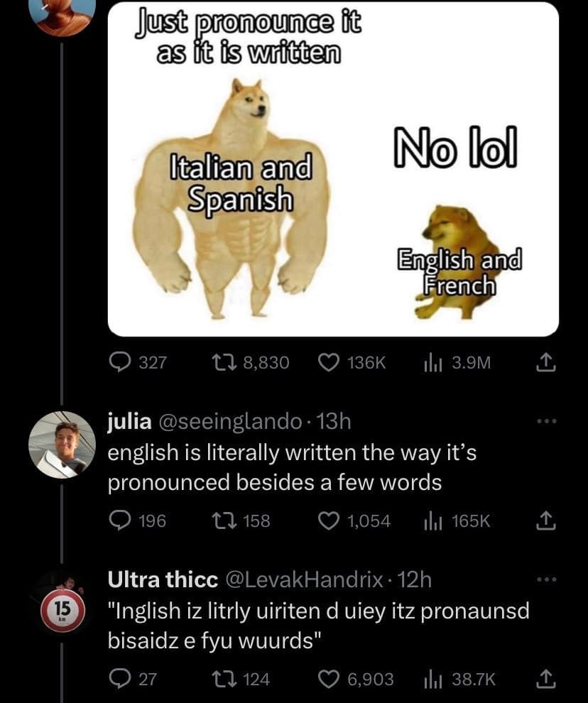Share Ultra thicc's tweet
The width and height of the screenshot is (588, 703).
[x=546, y=680]
